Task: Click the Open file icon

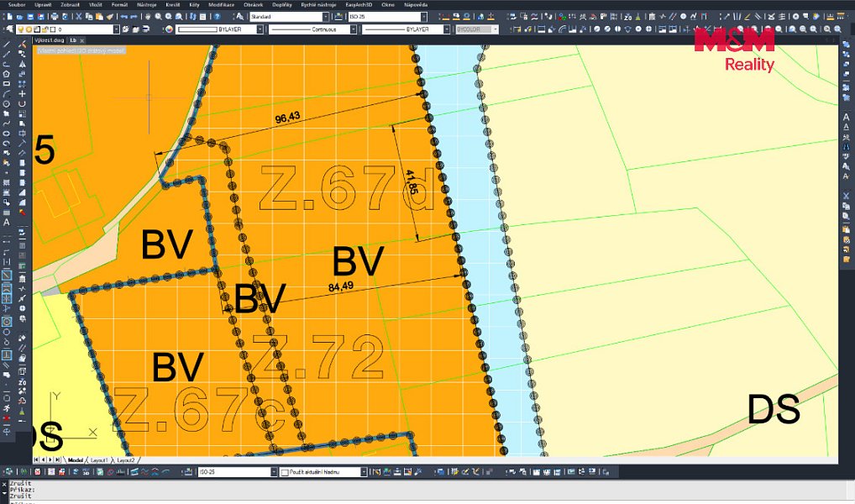Action: (19, 17)
